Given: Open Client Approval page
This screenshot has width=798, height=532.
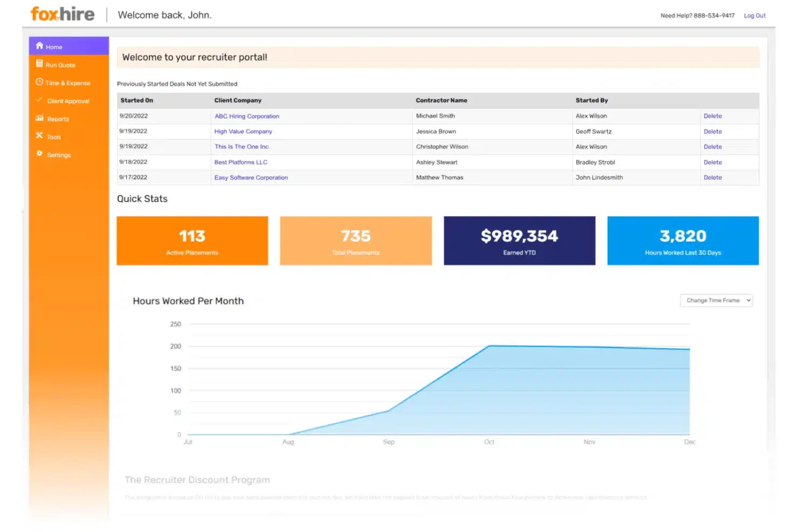Looking at the screenshot, I should tap(69, 101).
